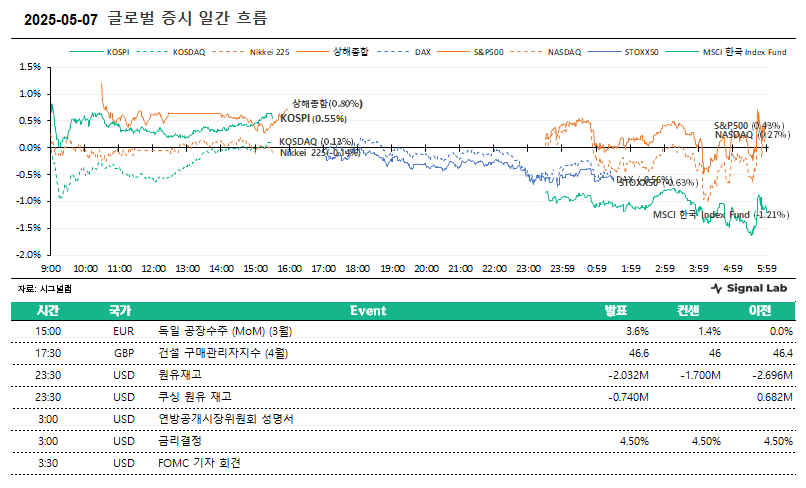Screen dimensions: 806x488
Task: Click the 건설 구매관리자지수 (4월) event
Action: tap(223, 353)
